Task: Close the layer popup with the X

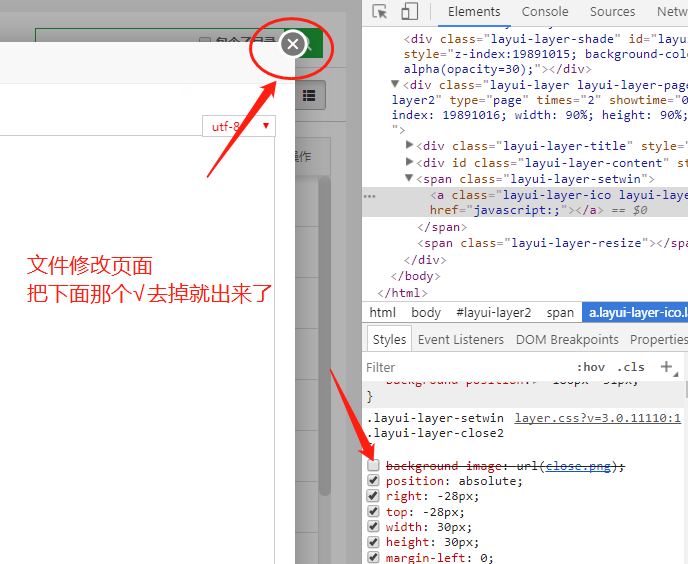Action: click(x=293, y=44)
